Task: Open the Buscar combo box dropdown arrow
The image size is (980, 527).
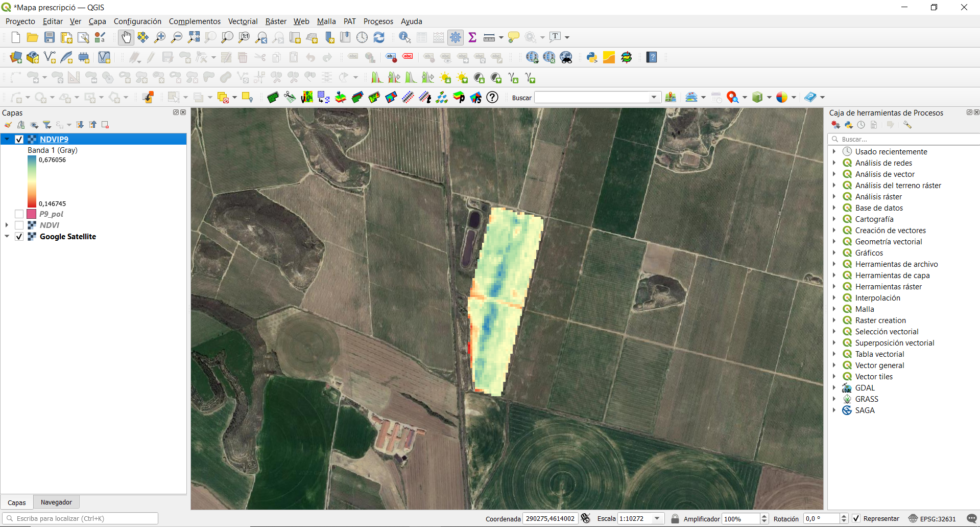Action: click(x=654, y=98)
